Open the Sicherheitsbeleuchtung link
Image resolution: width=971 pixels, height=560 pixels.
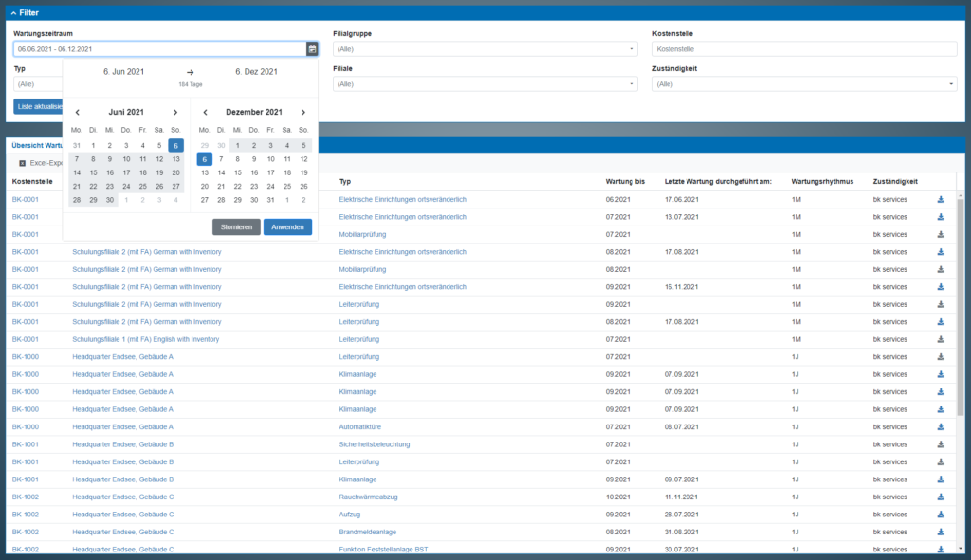(x=374, y=444)
